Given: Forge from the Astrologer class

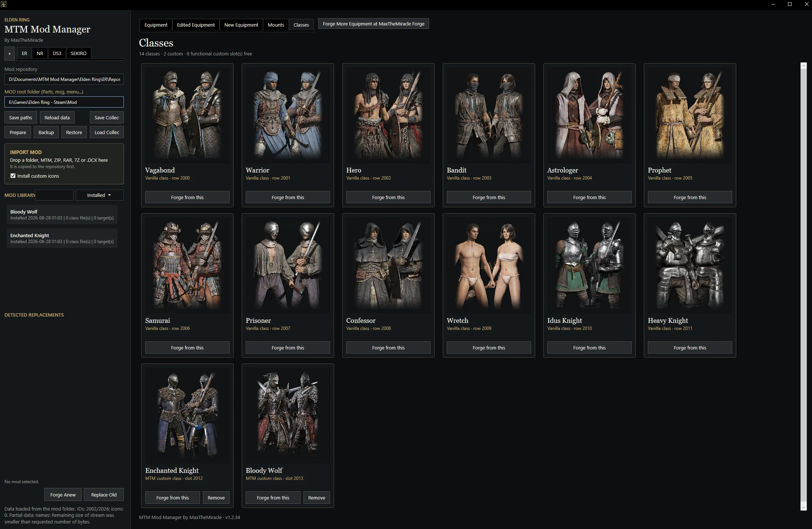Looking at the screenshot, I should coord(590,197).
